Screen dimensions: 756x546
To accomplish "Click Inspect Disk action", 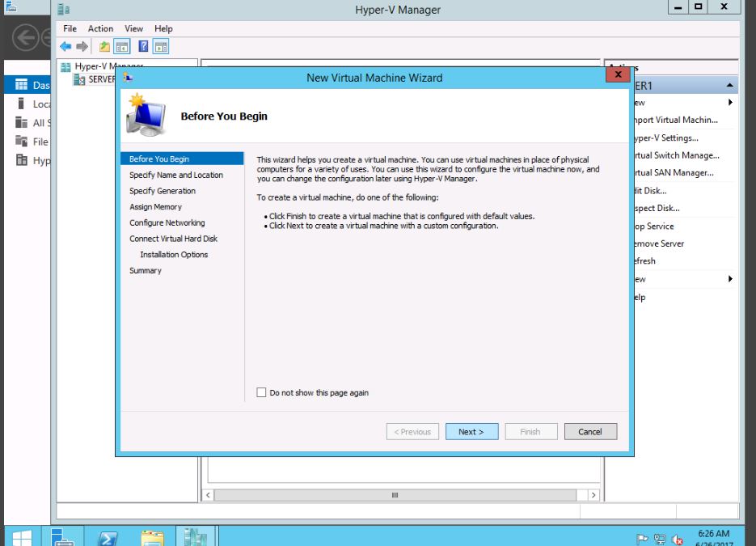I will point(657,209).
